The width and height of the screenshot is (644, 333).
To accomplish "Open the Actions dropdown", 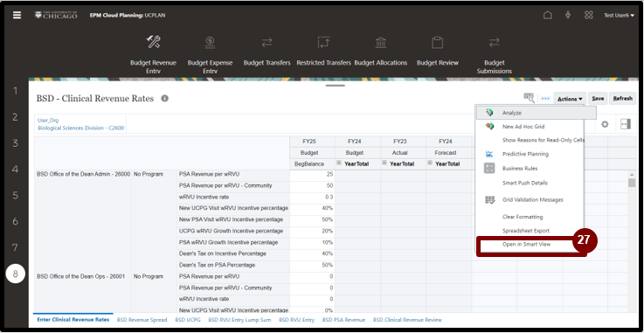I will (570, 99).
